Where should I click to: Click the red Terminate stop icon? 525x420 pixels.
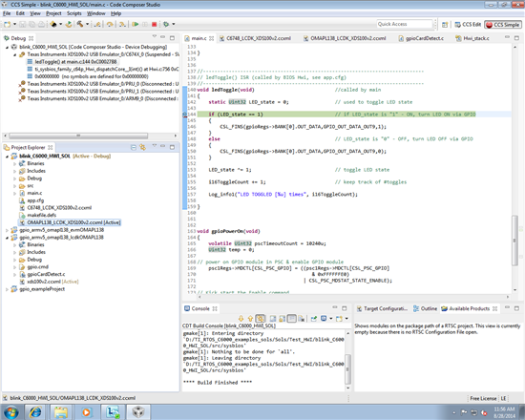(x=154, y=24)
